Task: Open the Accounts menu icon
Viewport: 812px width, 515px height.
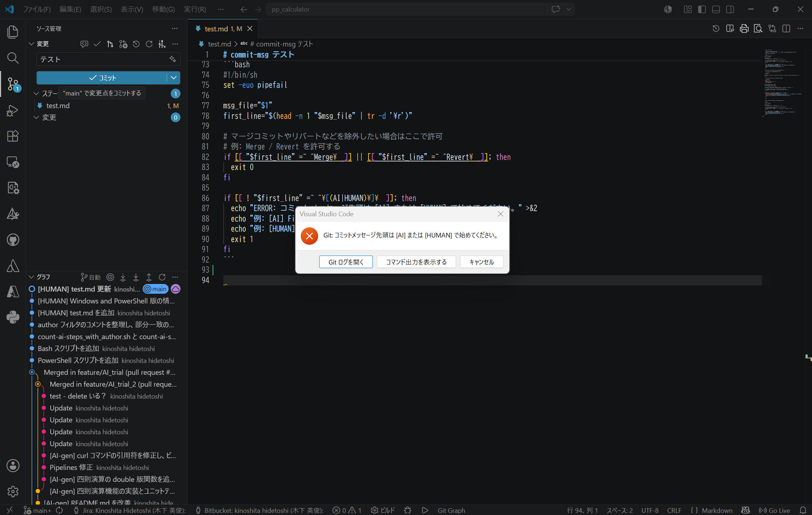Action: click(13, 466)
